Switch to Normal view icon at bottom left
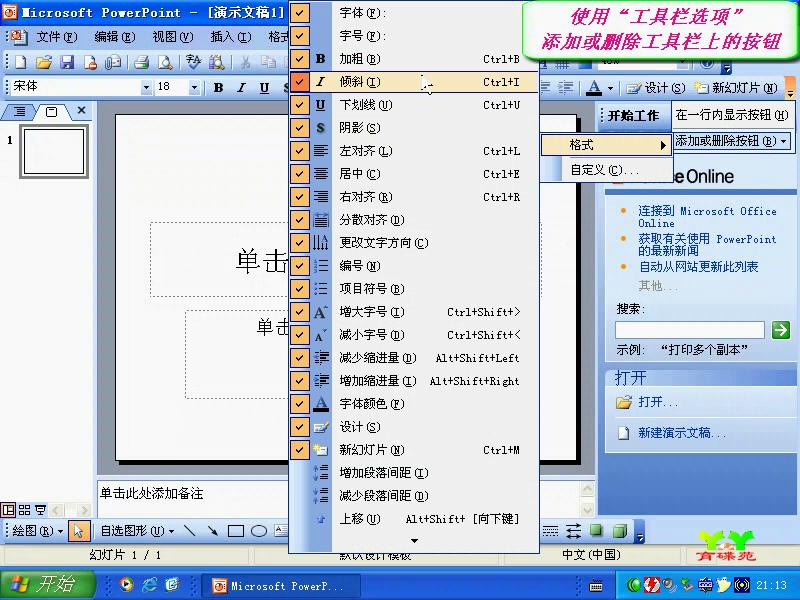The image size is (800, 600). pyautogui.click(x=9, y=510)
